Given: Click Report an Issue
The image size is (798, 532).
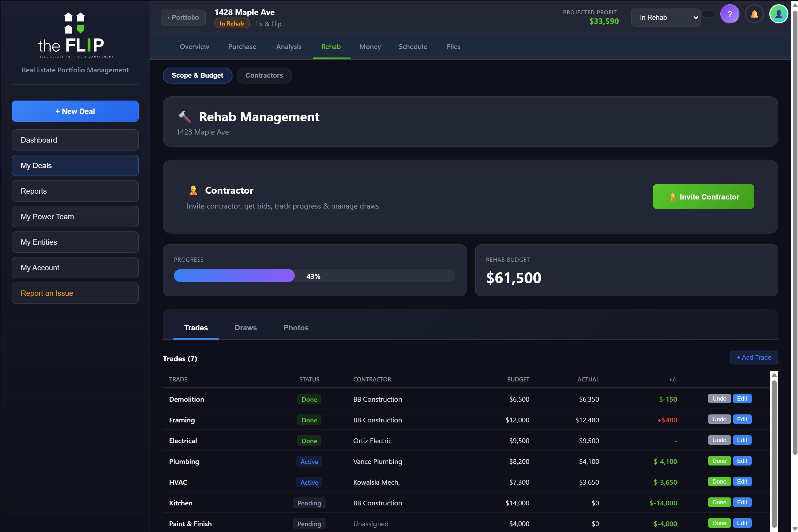Looking at the screenshot, I should [75, 293].
